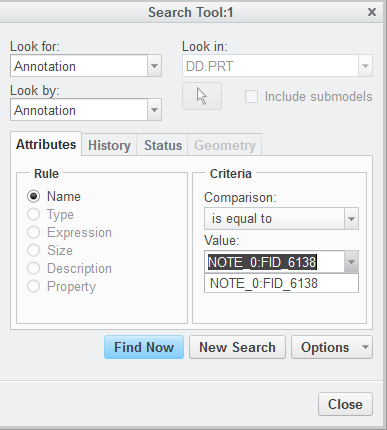Screen dimensions: 387x430
Task: Select the Size rule radio button
Action: [33, 250]
